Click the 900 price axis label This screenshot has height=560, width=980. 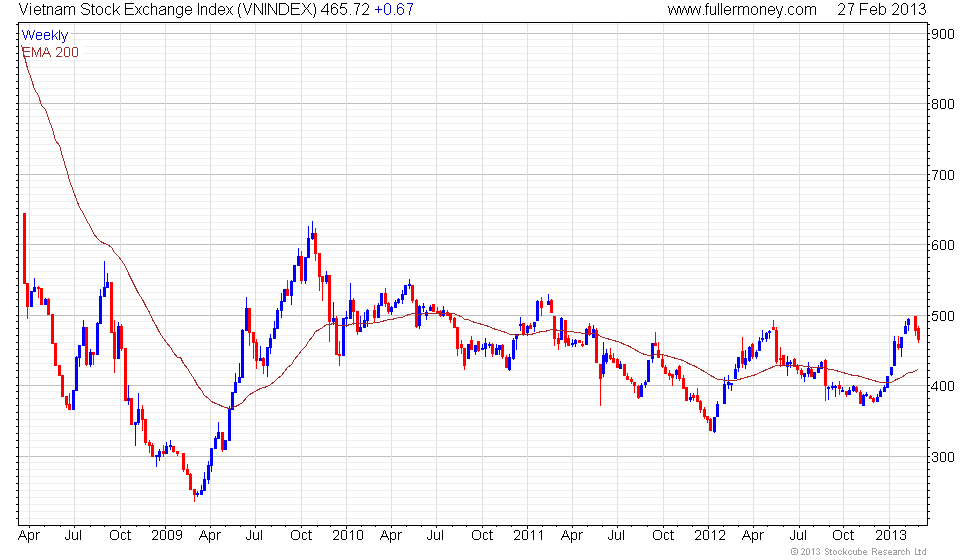[942, 34]
